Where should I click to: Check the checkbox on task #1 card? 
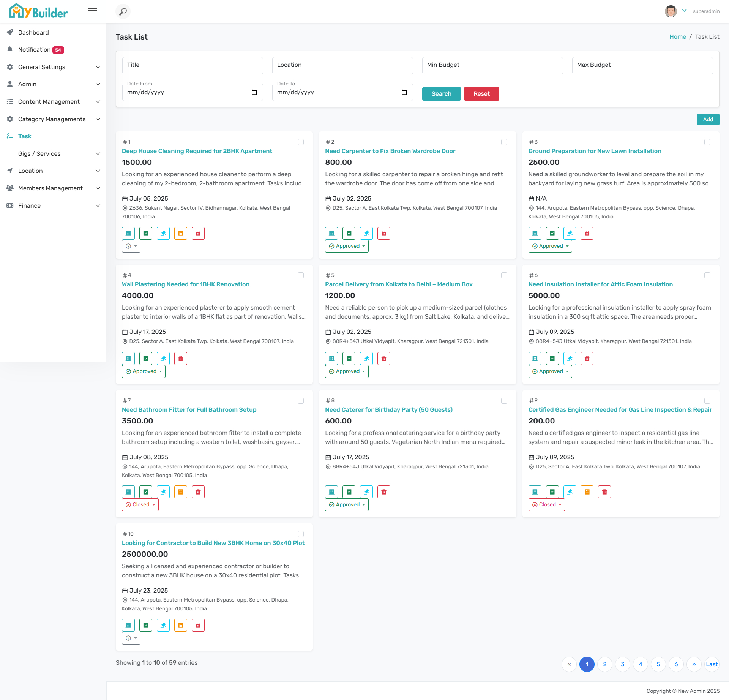301,142
